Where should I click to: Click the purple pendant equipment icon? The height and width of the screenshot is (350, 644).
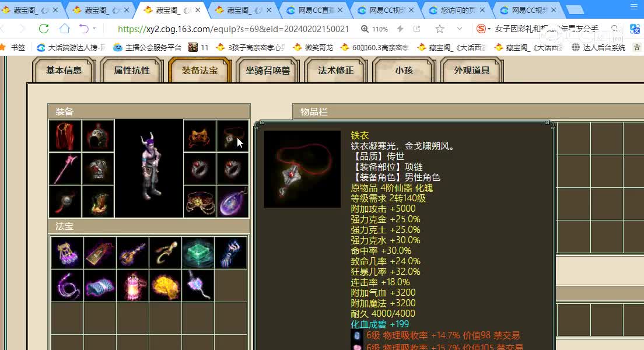(x=233, y=202)
